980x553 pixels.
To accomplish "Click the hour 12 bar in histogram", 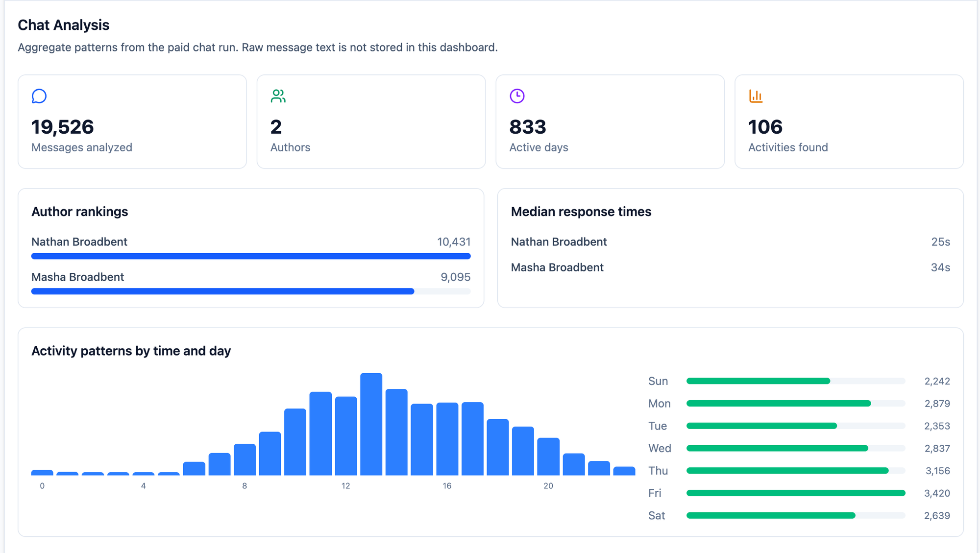I will point(346,436).
